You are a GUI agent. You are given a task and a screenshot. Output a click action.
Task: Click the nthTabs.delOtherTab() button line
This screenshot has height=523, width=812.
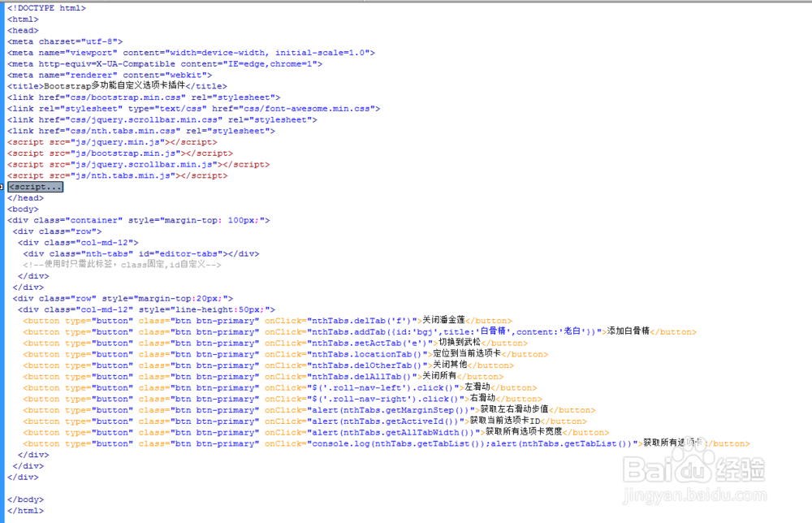click(x=269, y=365)
